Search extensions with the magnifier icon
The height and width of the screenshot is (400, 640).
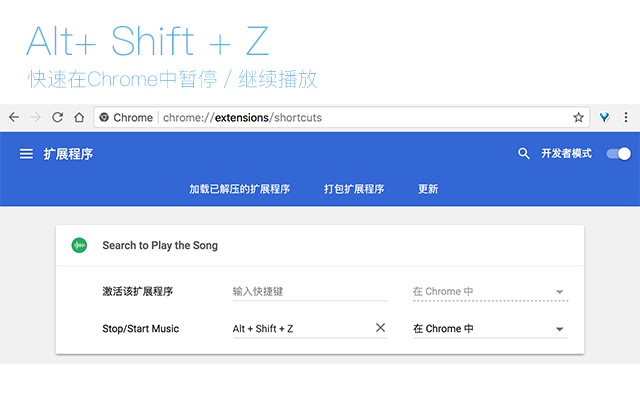point(524,154)
